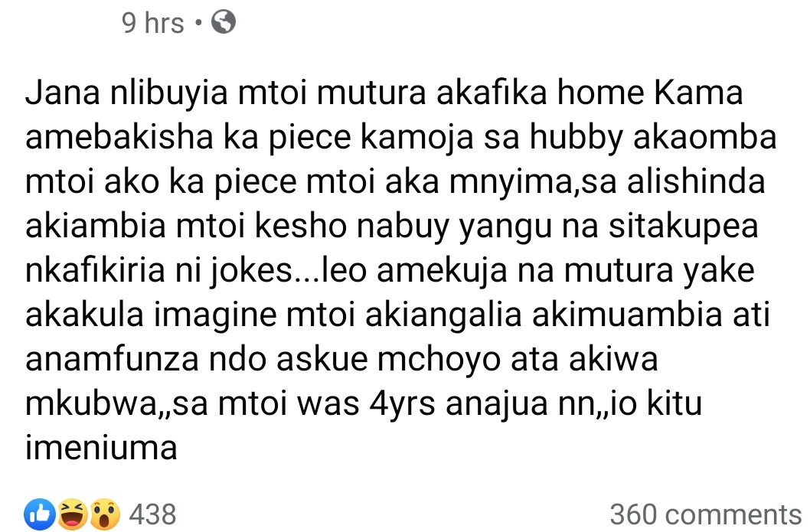Click the last word imeniuma

pyautogui.click(x=101, y=447)
